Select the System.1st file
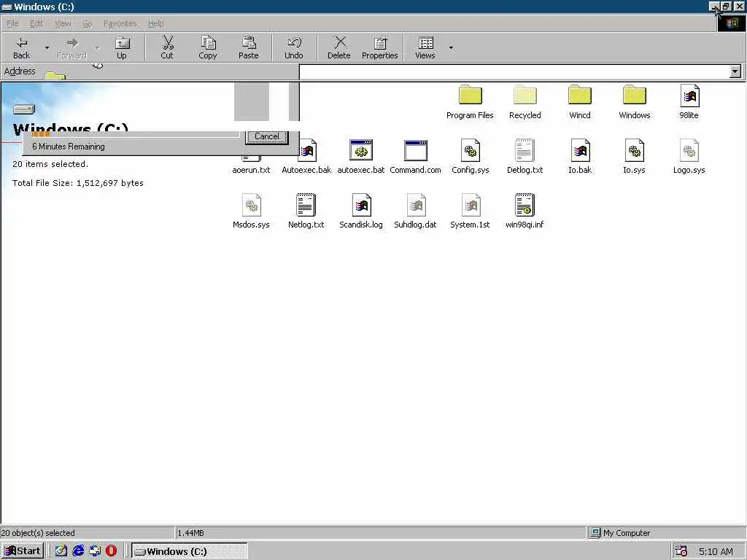The height and width of the screenshot is (560, 747). 471,211
